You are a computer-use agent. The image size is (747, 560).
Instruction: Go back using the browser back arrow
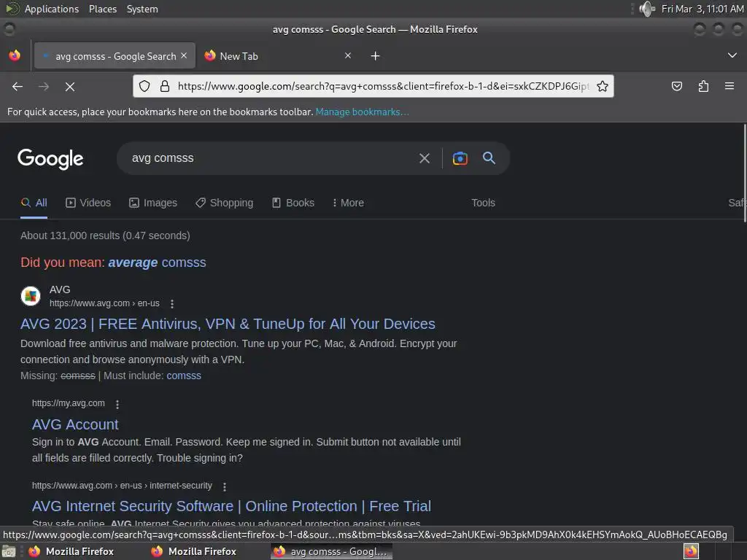pos(18,86)
